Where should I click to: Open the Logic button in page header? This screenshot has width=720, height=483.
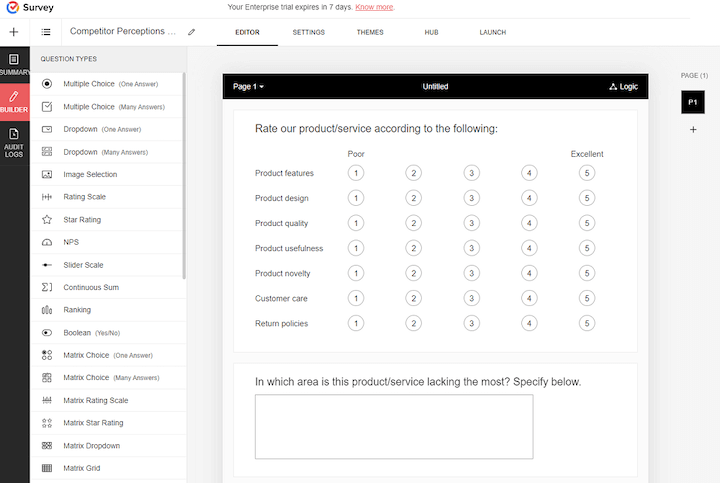click(623, 87)
